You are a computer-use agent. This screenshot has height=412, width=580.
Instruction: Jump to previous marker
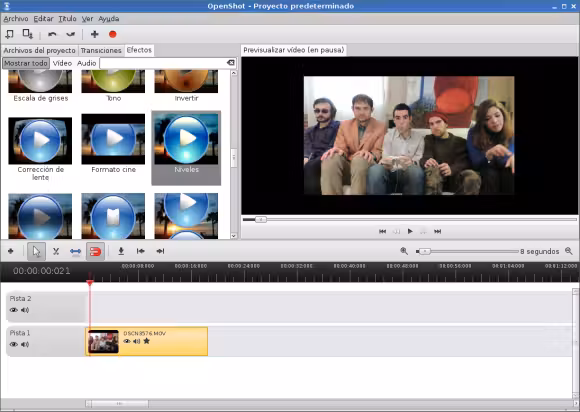point(141,251)
